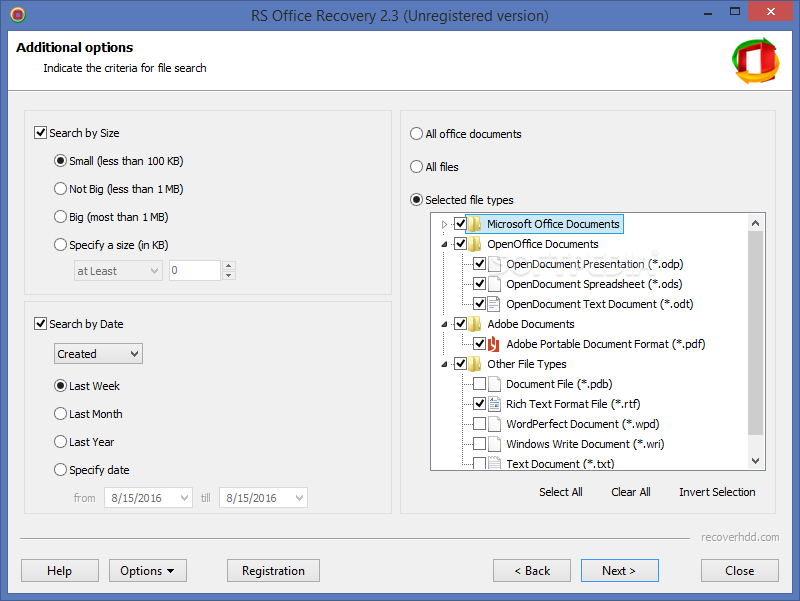The height and width of the screenshot is (601, 800).
Task: Click OpenDocument Text Document file icon
Action: [494, 304]
